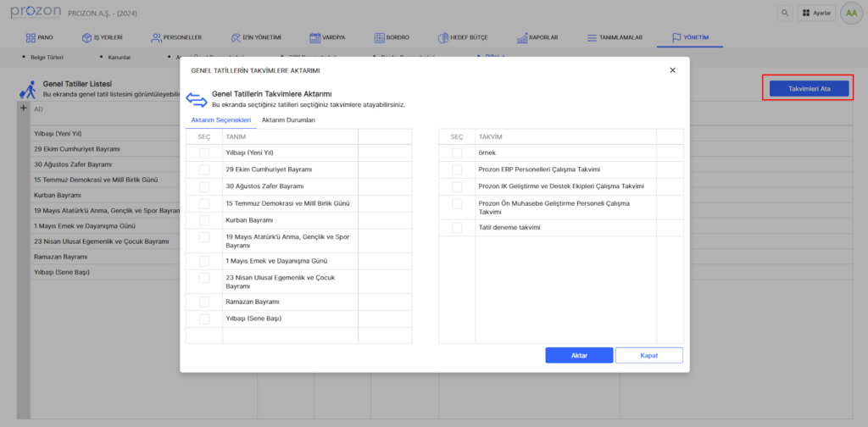
Task: Click the Hedef Bütçe chart icon
Action: click(x=444, y=38)
